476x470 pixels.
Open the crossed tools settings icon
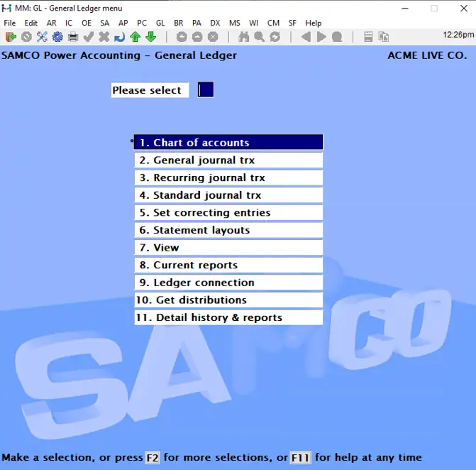tap(42, 37)
